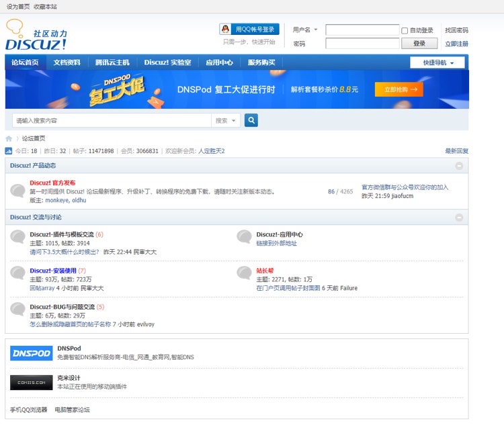Viewport: 504px width, 425px height.
Task: Click the 论坛首页 breadcrumb link
Action: 34,138
